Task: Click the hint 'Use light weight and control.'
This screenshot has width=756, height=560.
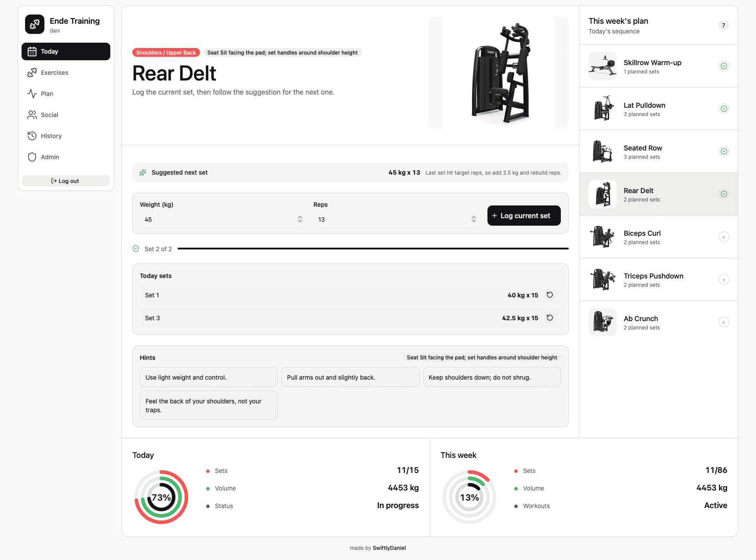Action: tap(209, 377)
